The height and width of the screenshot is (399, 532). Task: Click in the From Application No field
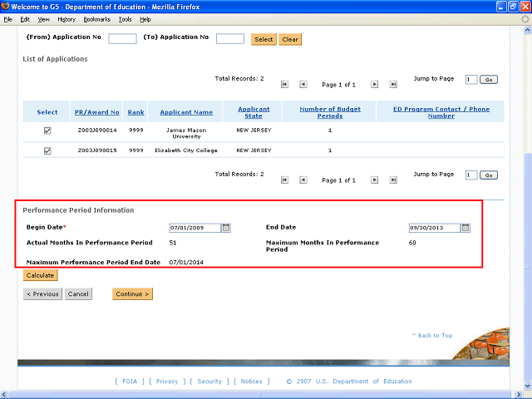(x=122, y=39)
